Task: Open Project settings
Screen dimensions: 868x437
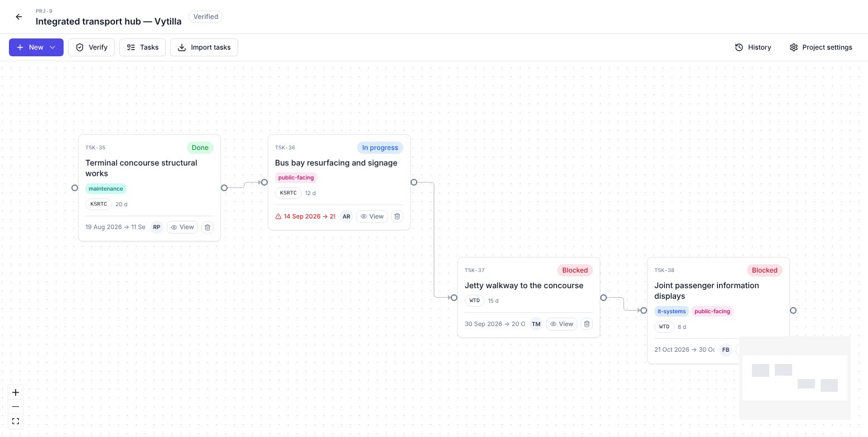Action: 821,47
